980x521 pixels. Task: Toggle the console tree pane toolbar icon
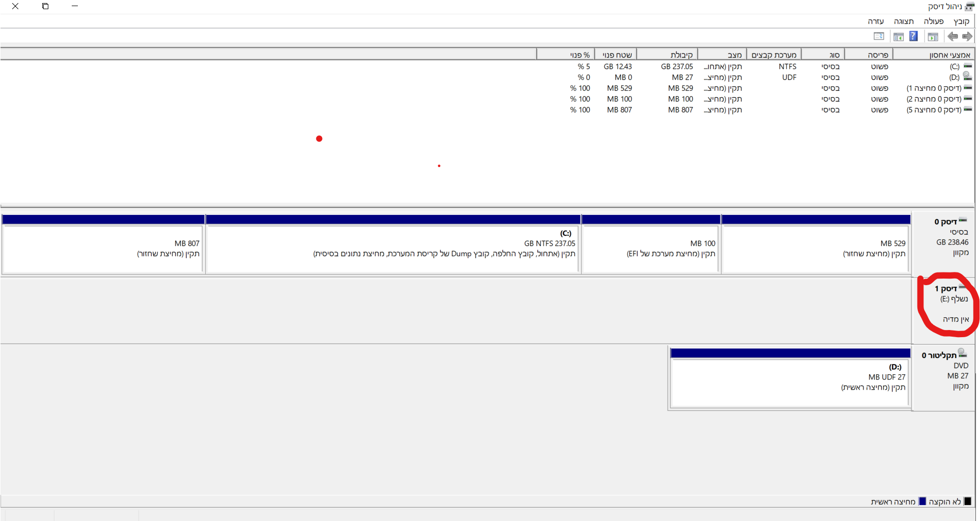933,37
